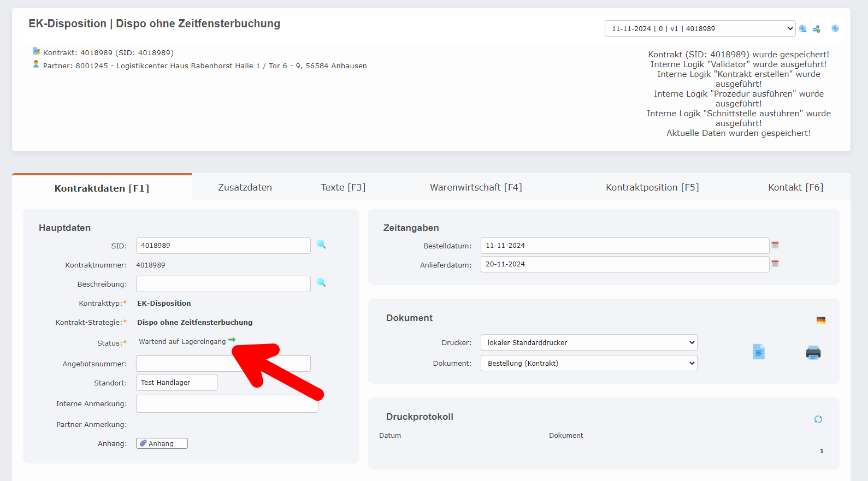868x481 pixels.
Task: Click the Anhang attachment button
Action: [x=162, y=443]
